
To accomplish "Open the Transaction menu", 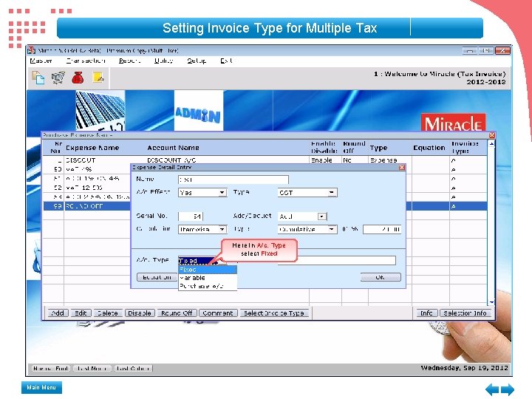I will [86, 61].
